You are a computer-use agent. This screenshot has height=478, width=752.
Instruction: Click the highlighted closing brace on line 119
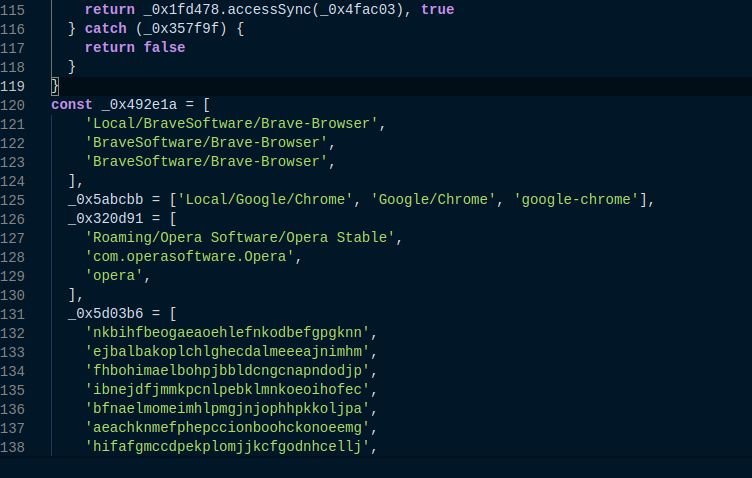point(55,86)
